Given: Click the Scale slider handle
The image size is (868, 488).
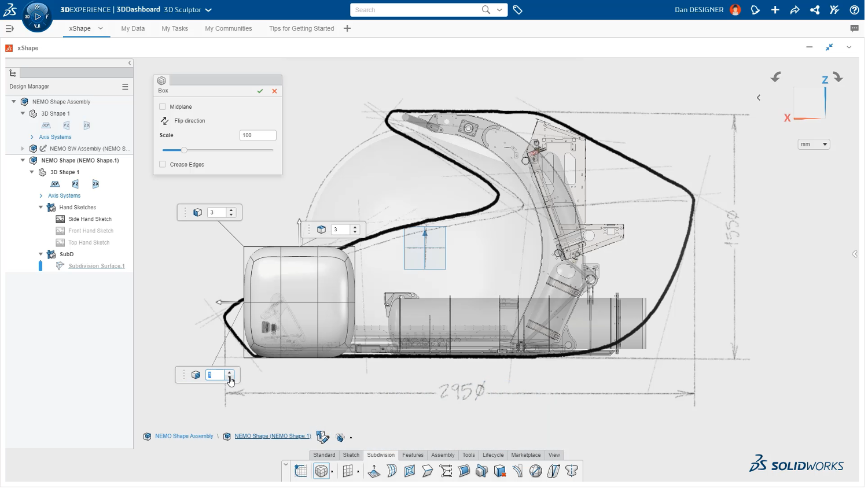Looking at the screenshot, I should tap(184, 150).
